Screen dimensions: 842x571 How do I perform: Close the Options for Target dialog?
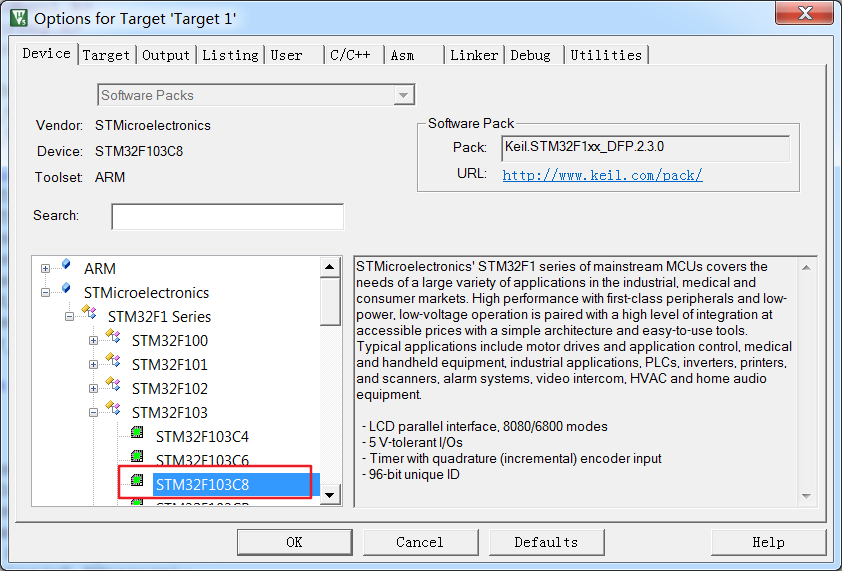coord(804,12)
